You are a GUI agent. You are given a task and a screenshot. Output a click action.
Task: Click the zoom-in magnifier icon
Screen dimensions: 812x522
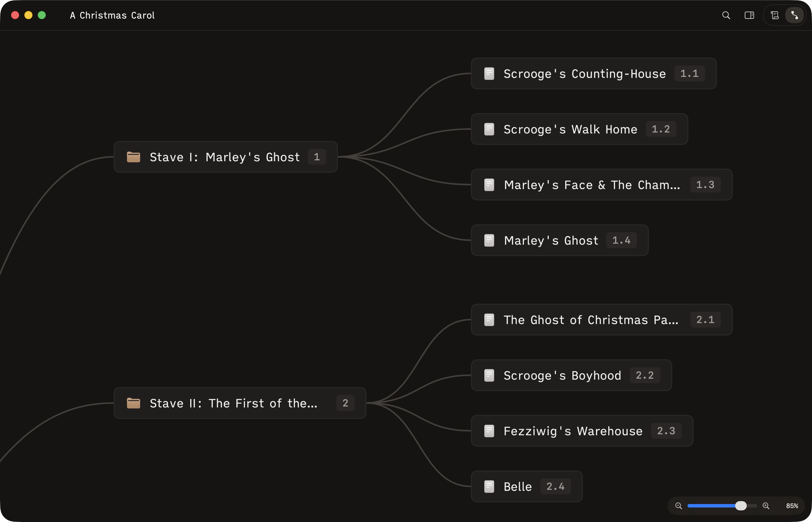point(766,506)
